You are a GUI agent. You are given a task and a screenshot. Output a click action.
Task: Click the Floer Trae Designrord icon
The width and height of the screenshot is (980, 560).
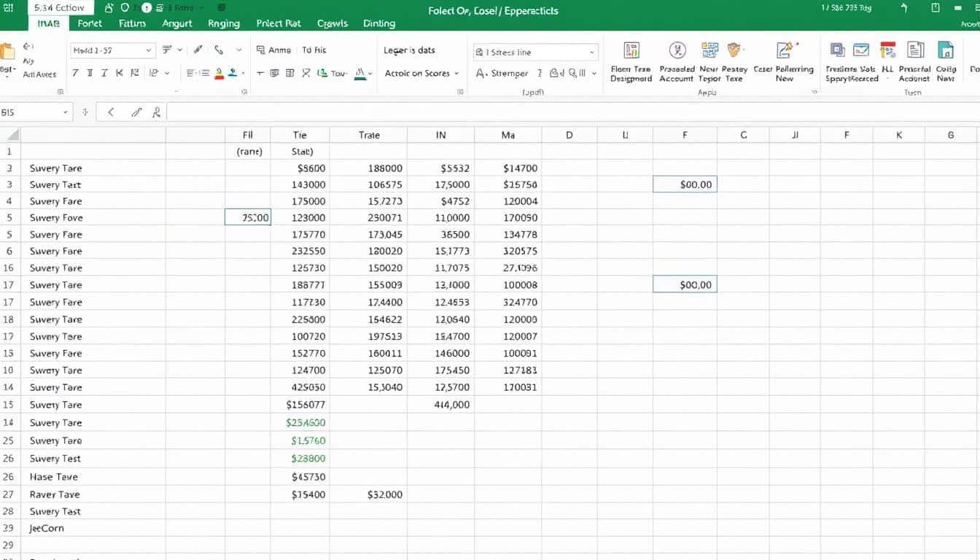pyautogui.click(x=631, y=50)
